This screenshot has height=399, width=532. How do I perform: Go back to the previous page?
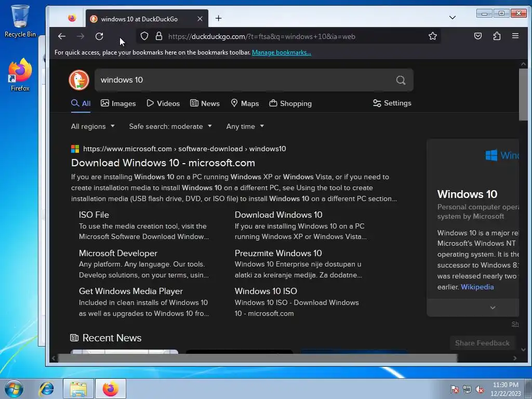point(61,36)
